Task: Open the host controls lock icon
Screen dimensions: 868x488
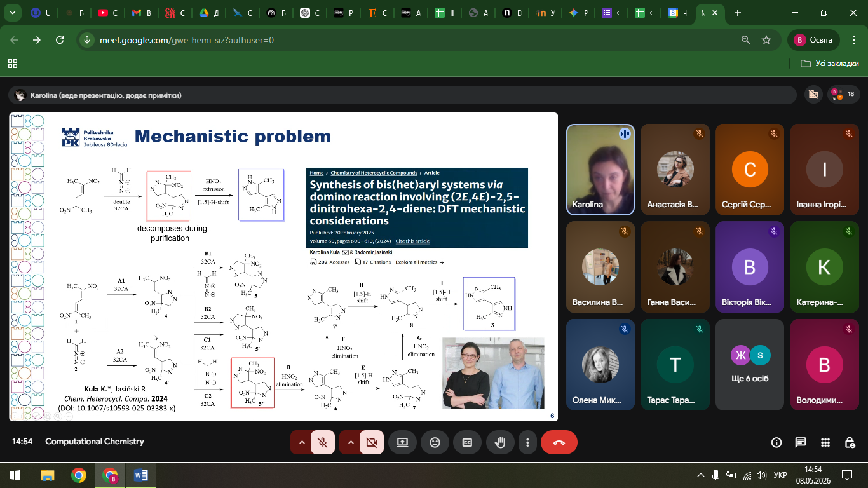Action: (x=850, y=442)
